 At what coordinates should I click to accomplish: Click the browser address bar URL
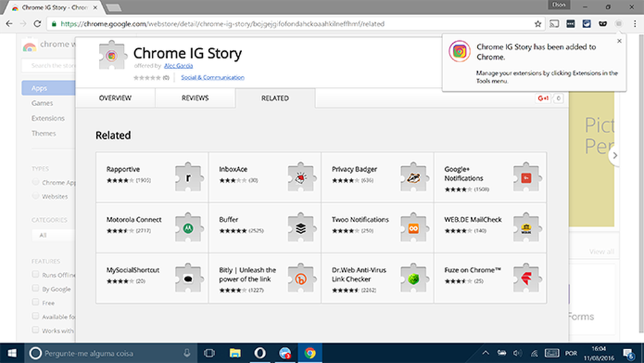point(223,24)
